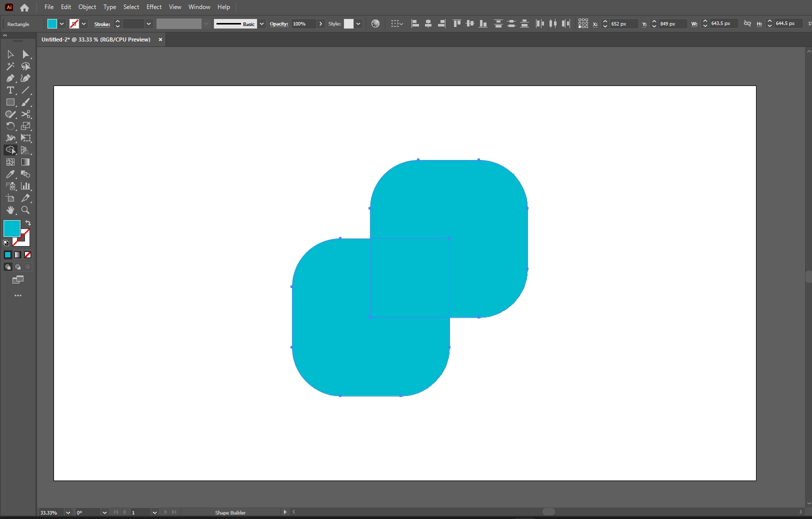This screenshot has height=519, width=812.
Task: Activate the Type tool
Action: click(10, 90)
